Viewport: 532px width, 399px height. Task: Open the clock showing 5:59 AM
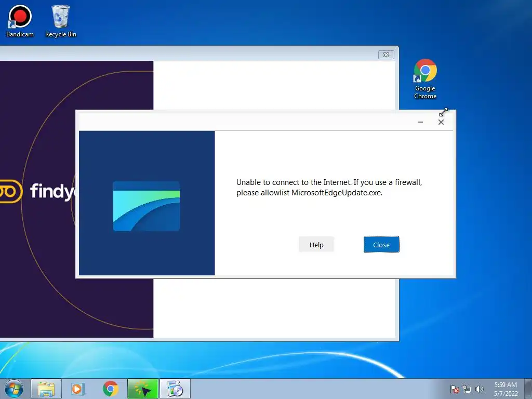(x=506, y=389)
